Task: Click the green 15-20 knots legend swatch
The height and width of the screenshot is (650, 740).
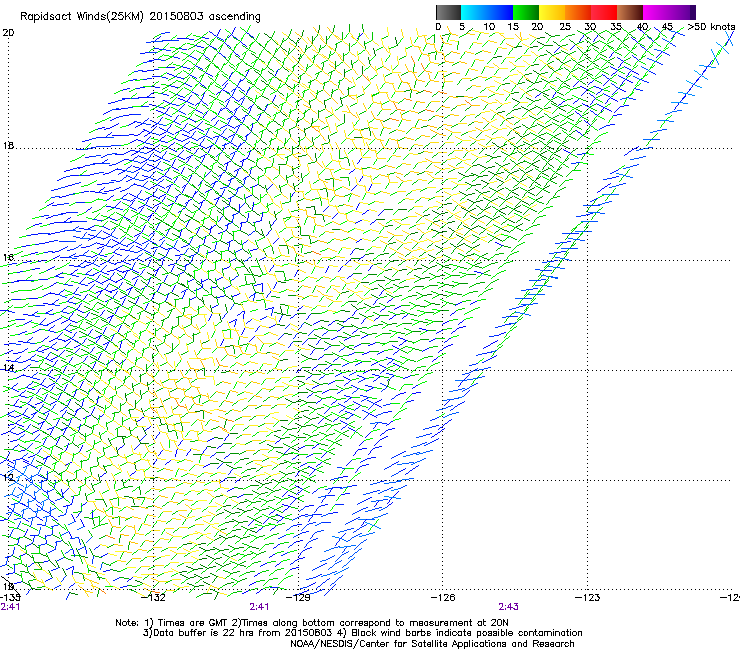Action: (526, 12)
